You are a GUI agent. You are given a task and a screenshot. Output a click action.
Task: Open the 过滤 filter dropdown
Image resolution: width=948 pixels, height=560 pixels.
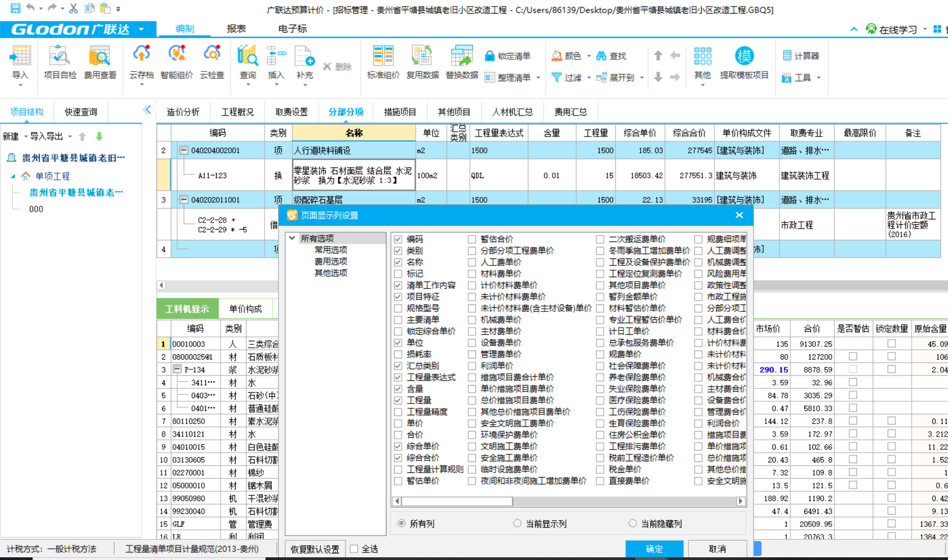pos(589,78)
